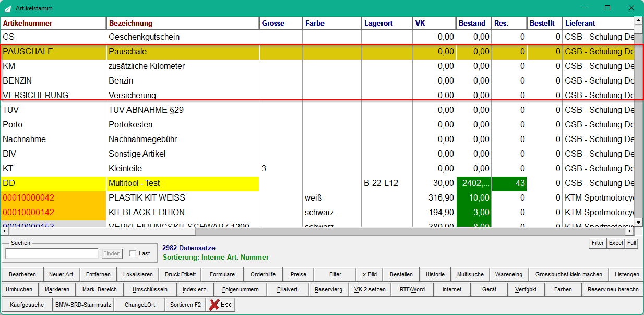Click the Bezeichnung column header
Viewport: 644px width, 315px height.
[183, 23]
